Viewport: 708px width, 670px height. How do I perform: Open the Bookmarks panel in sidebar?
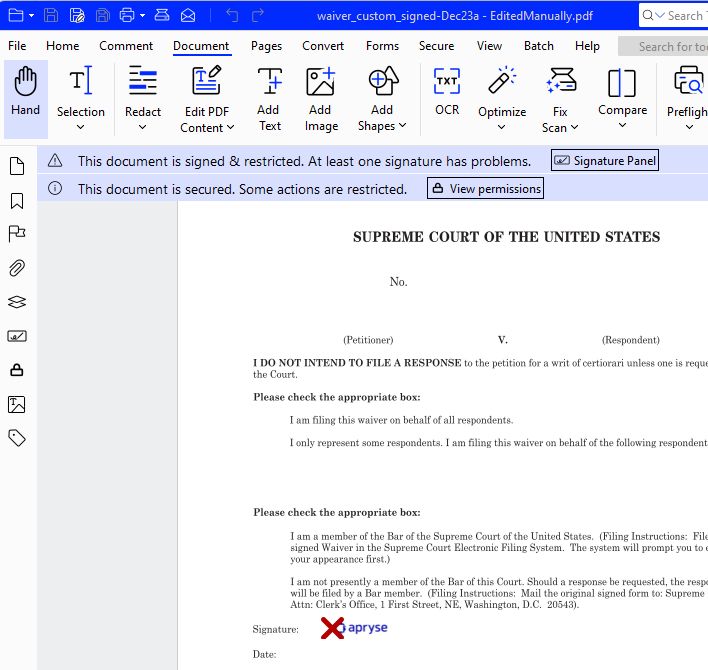pyautogui.click(x=17, y=200)
